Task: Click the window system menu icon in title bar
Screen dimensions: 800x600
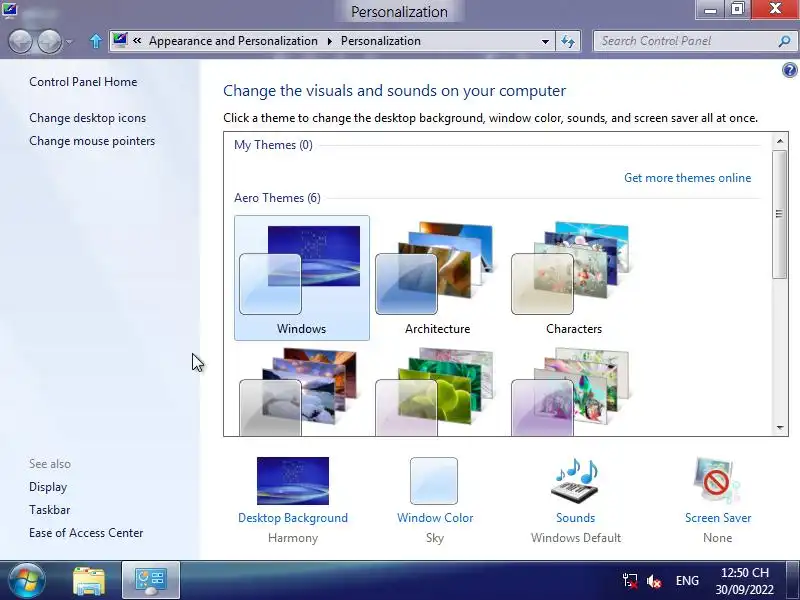Action: pyautogui.click(x=9, y=9)
